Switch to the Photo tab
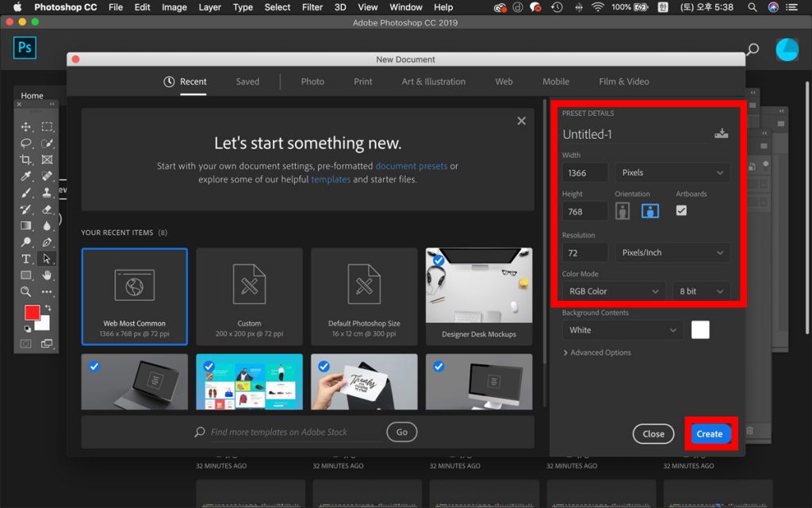 [x=312, y=82]
